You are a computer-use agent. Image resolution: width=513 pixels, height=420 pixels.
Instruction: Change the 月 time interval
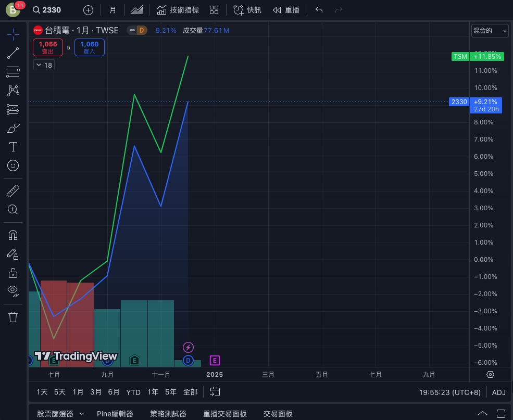pyautogui.click(x=112, y=10)
